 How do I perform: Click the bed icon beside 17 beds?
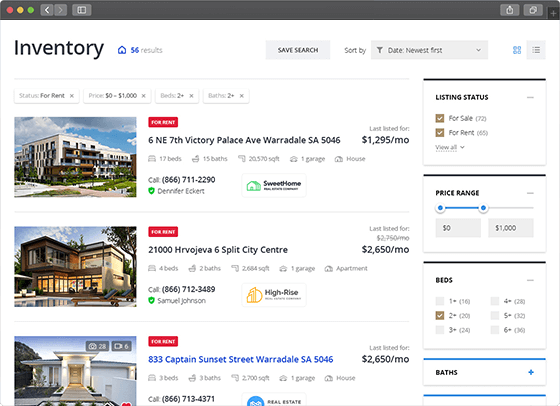point(152,159)
